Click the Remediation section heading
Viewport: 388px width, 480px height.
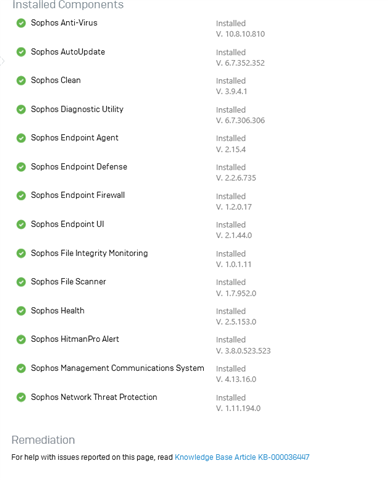coord(43,440)
